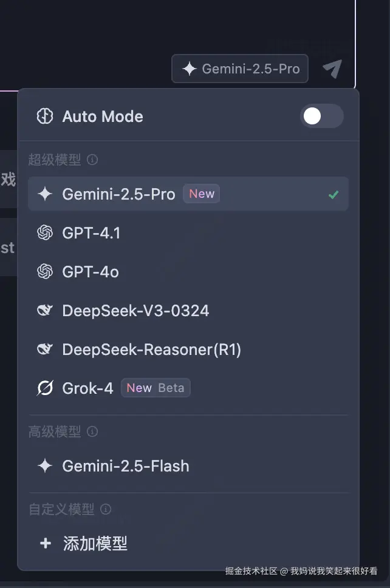This screenshot has height=588, width=390.
Task: Click info icon beside 自定义模型 heading
Action: coord(106,509)
